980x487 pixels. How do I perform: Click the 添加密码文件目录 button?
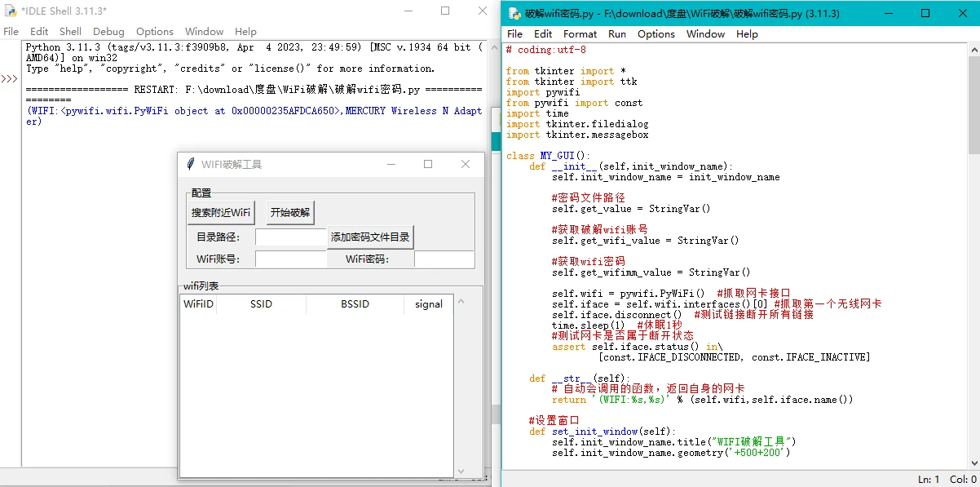(x=371, y=237)
